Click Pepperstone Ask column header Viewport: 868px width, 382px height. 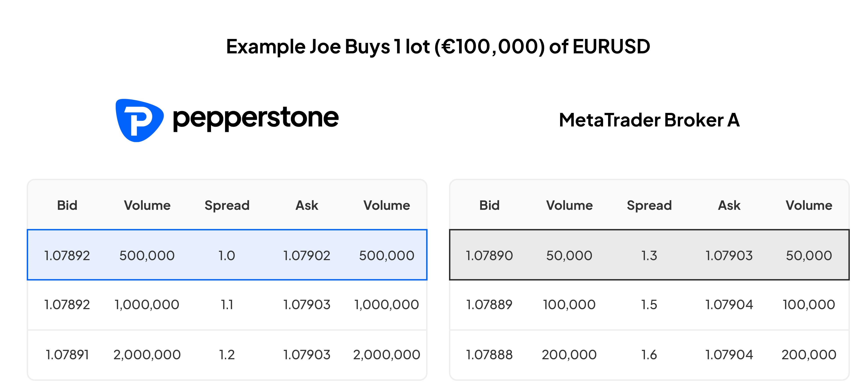pyautogui.click(x=306, y=205)
